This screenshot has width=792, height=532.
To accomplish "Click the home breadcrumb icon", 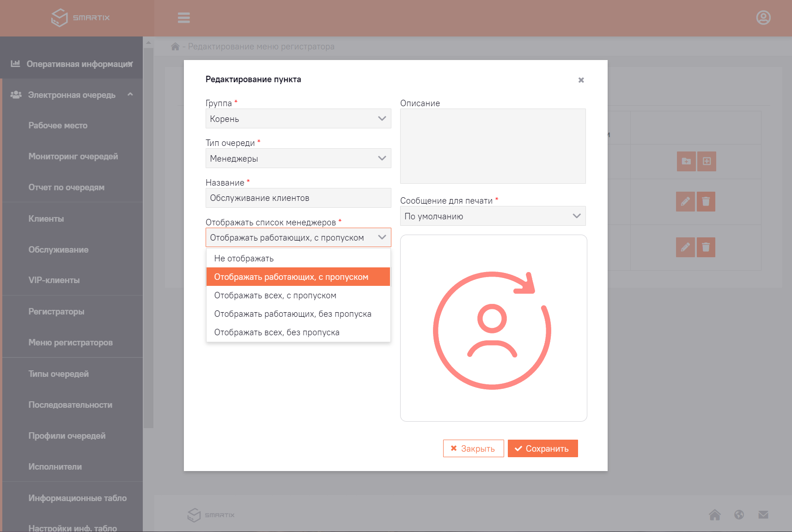I will click(175, 47).
